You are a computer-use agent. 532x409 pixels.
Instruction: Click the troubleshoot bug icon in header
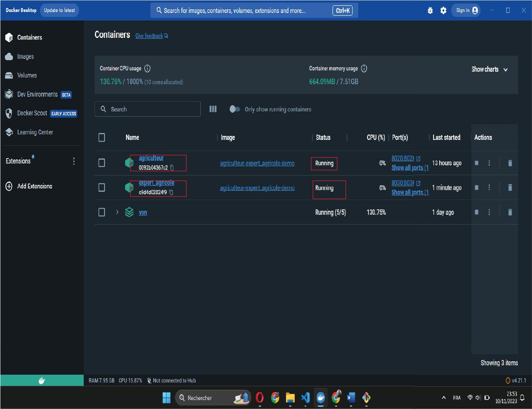(430, 10)
